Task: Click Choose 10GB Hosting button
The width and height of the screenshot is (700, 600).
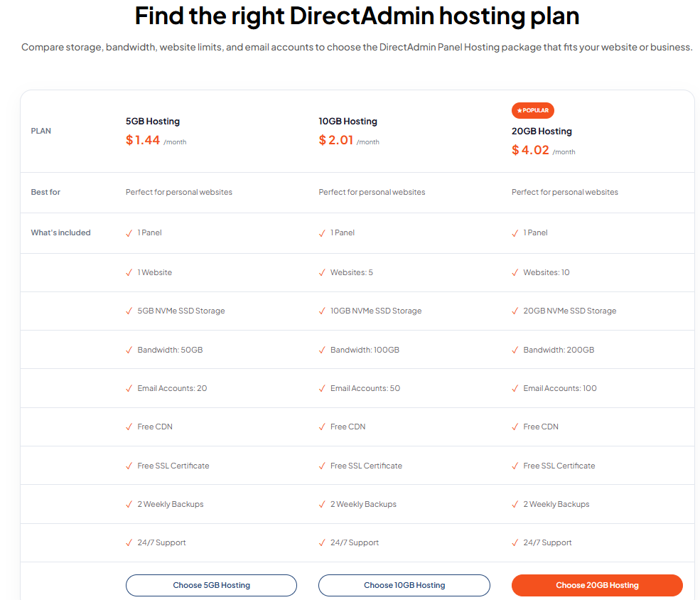Action: click(404, 585)
